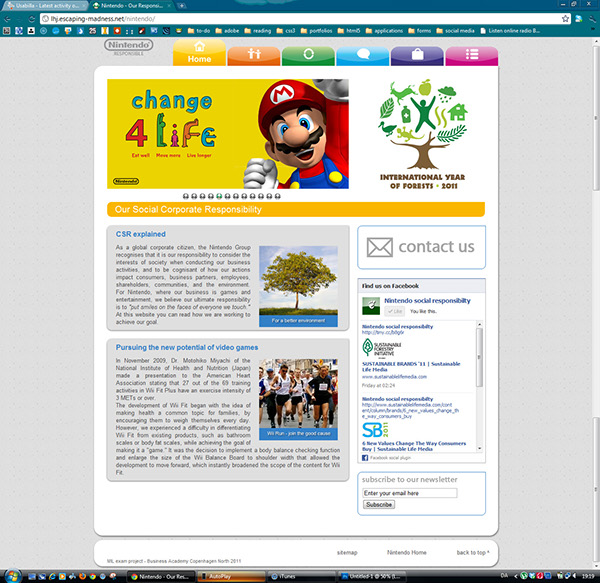600x583 pixels.
Task: Open Nintendo social responsibility Facebook page title
Action: point(427,301)
